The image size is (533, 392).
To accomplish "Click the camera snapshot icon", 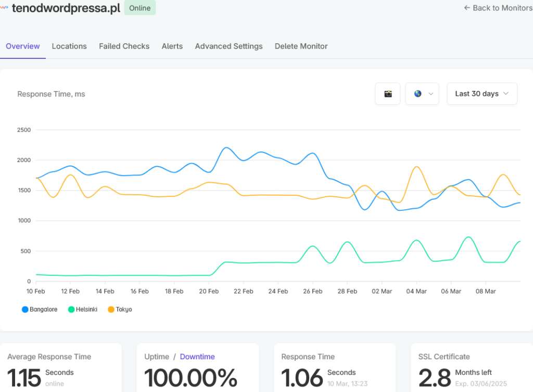I will [x=388, y=94].
